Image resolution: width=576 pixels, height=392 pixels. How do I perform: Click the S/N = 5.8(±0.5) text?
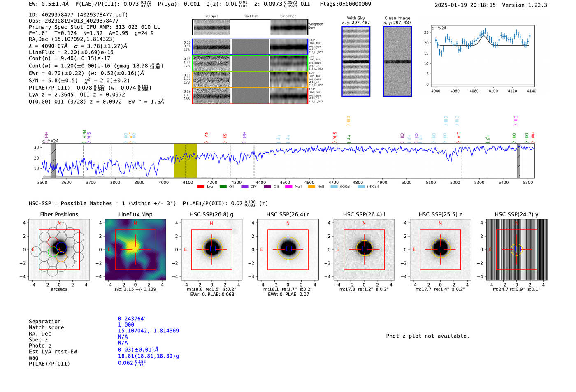pyautogui.click(x=53, y=81)
